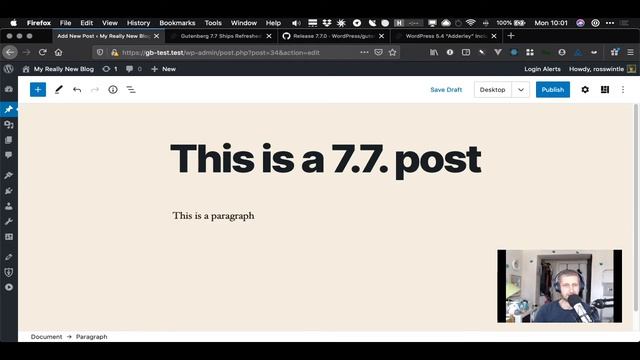Click the Desktop preview mode button
The height and width of the screenshot is (360, 640).
[x=492, y=90]
